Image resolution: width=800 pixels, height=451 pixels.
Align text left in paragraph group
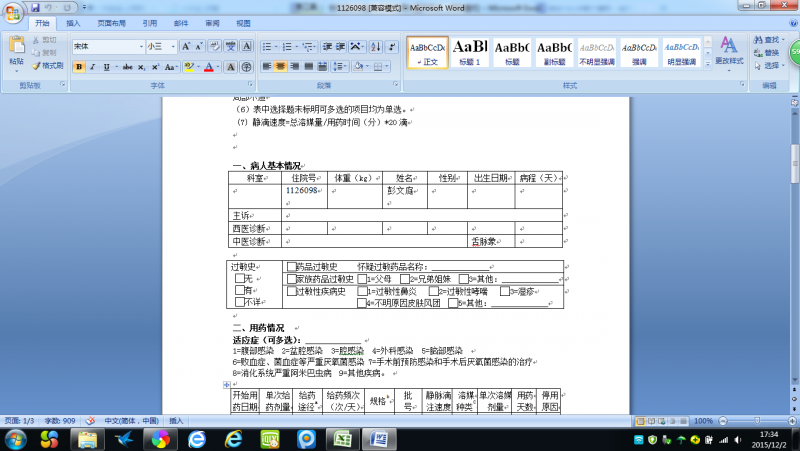(x=267, y=67)
